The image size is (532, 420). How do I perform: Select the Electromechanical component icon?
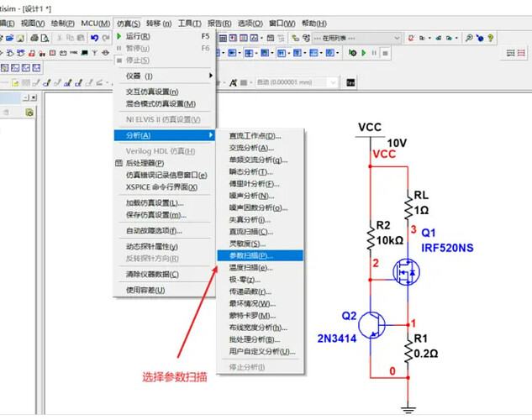click(105, 53)
